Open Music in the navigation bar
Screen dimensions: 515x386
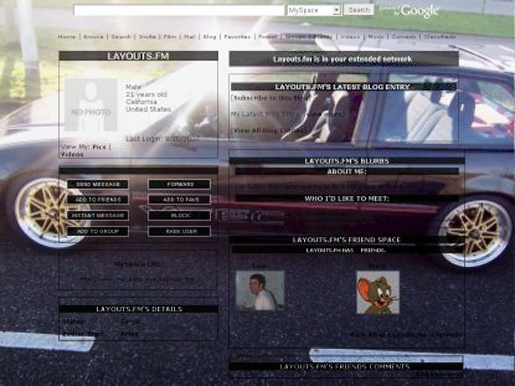pos(376,37)
